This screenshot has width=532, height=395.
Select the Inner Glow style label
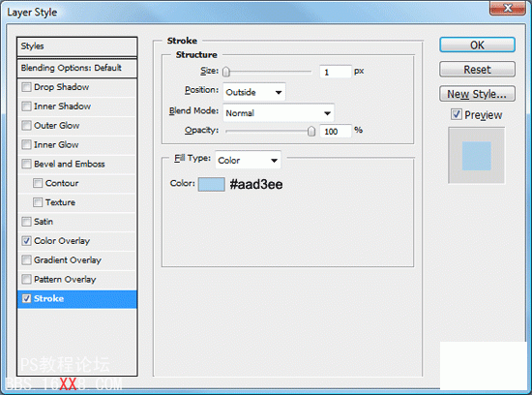(56, 144)
